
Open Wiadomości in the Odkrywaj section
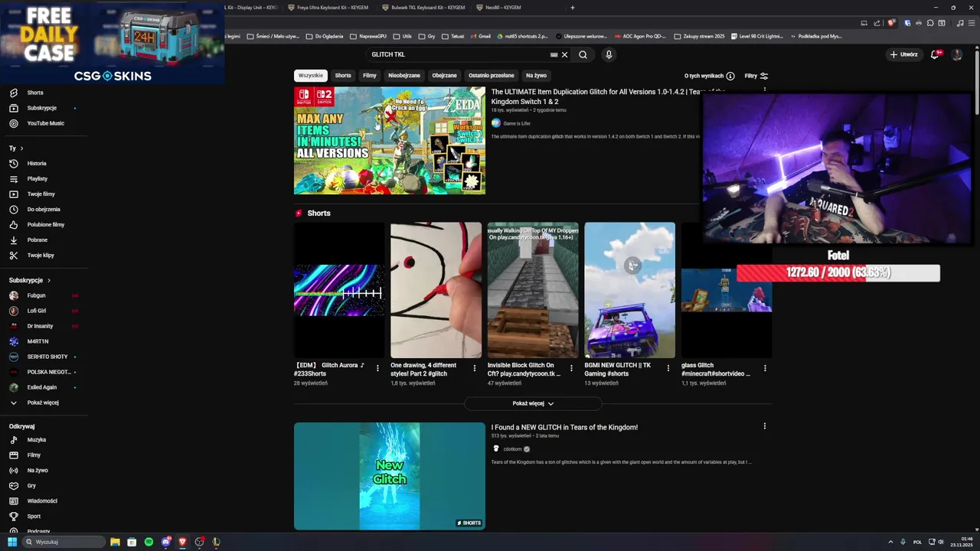[42, 501]
